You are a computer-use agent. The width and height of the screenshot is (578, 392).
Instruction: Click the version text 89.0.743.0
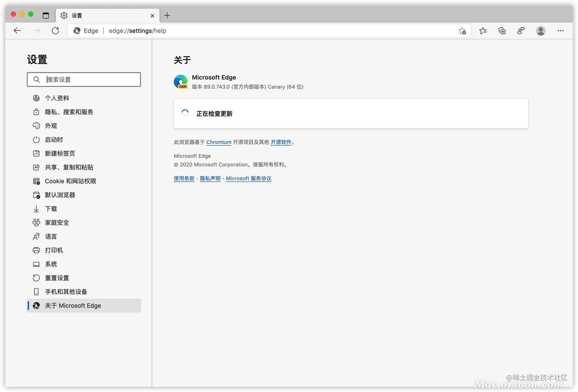point(217,87)
